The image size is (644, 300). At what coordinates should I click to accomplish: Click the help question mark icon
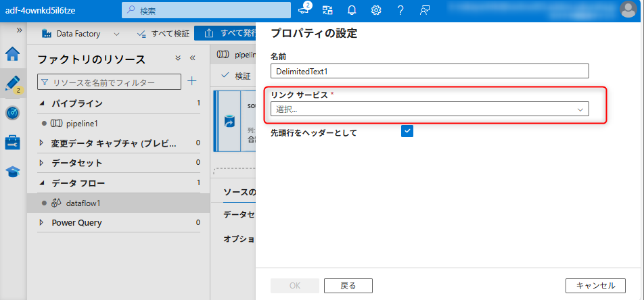coord(400,10)
